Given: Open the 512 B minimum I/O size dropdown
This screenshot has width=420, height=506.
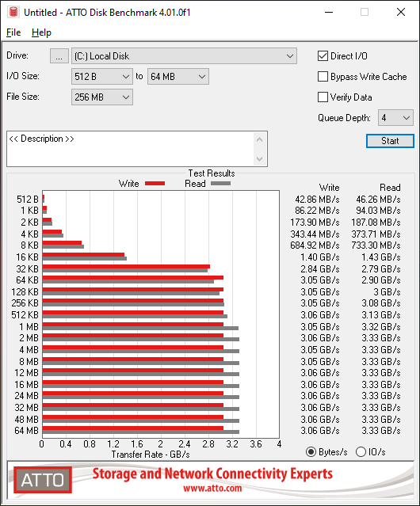Looking at the screenshot, I should coord(102,77).
